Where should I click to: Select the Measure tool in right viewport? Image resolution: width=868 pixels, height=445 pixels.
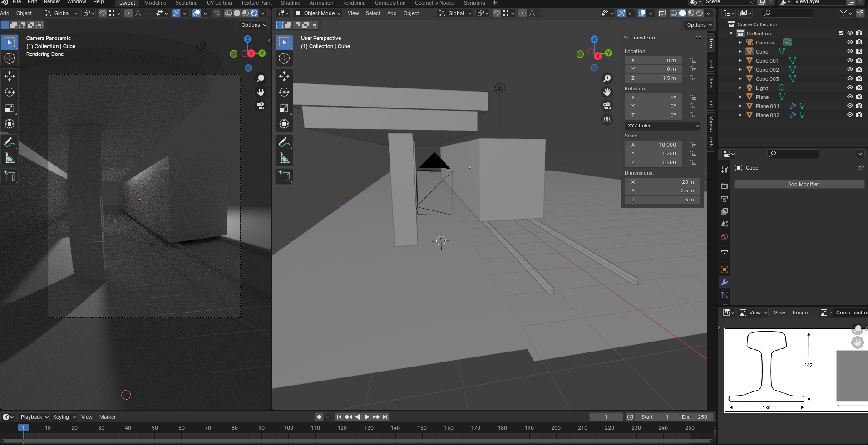[284, 158]
